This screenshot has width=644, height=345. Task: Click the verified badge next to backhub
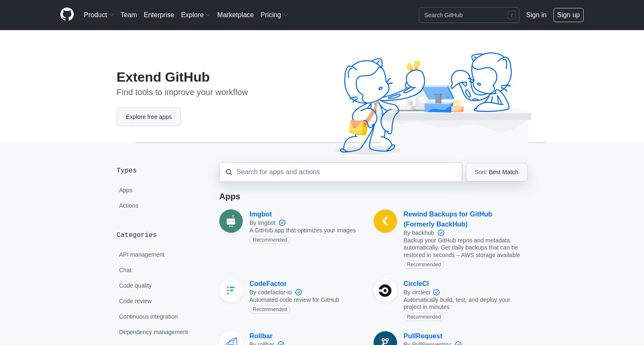tap(441, 233)
